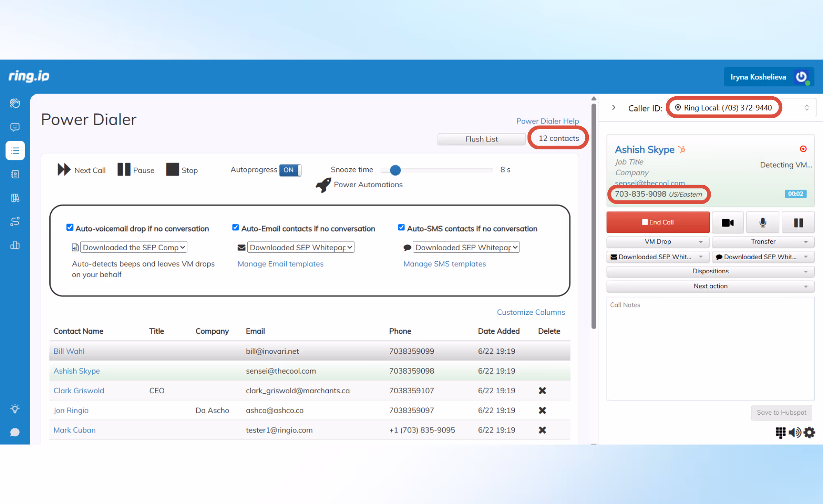Click the 12 contacts counter
Image resolution: width=823 pixels, height=504 pixels.
point(558,138)
